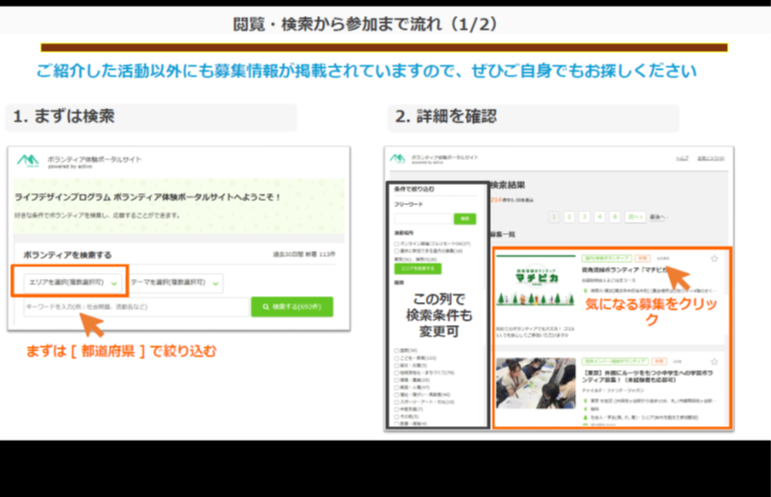
Task: Open the テーマを選択 theme dropdown
Action: (x=176, y=283)
